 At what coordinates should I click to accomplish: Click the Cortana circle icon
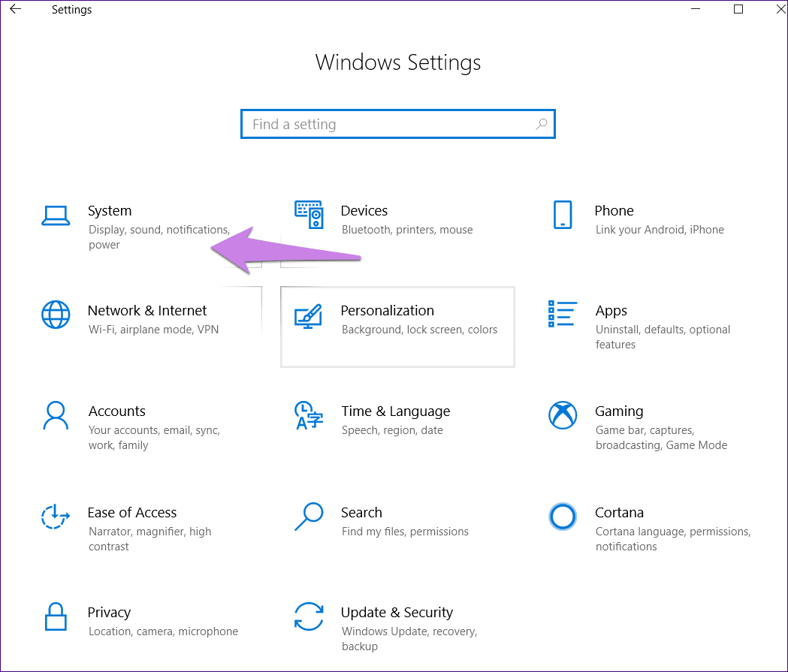click(x=563, y=517)
